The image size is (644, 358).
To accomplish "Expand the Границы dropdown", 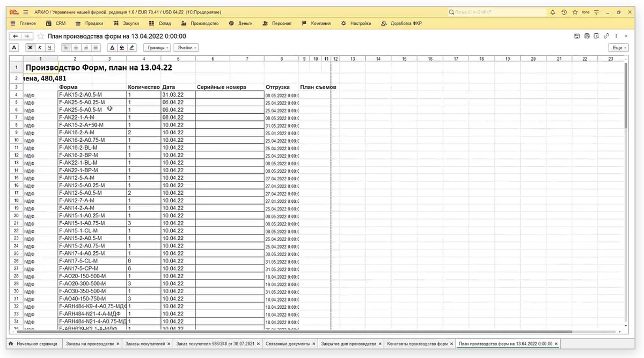I will click(x=157, y=48).
